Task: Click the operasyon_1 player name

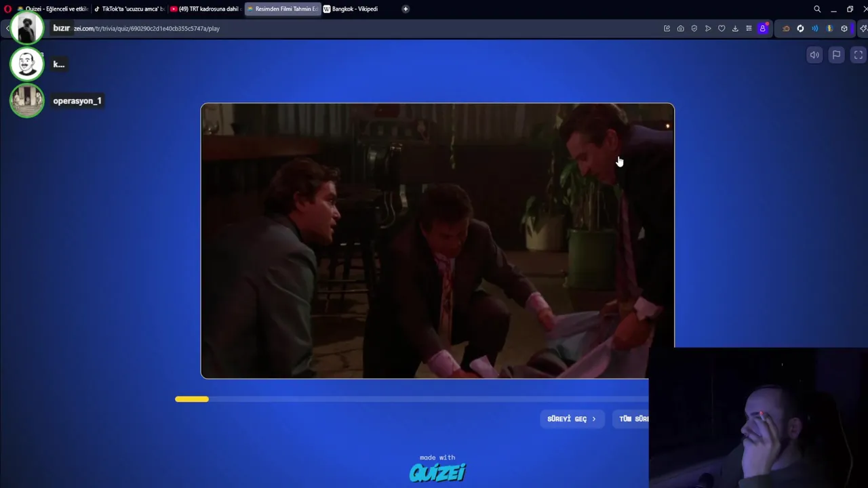Action: (x=77, y=101)
